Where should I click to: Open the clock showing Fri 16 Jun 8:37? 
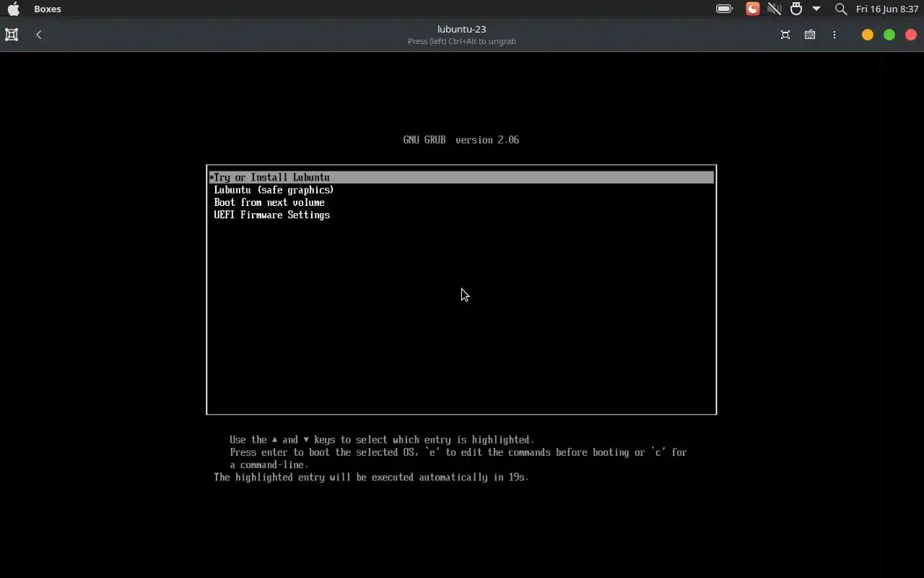coord(887,9)
